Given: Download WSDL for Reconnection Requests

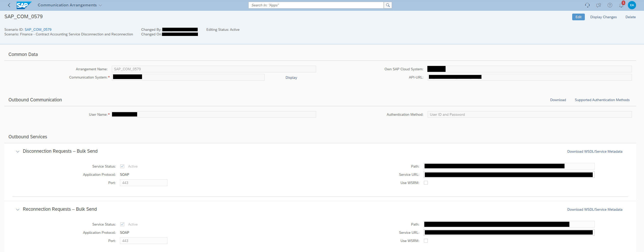Looking at the screenshot, I should click(595, 209).
